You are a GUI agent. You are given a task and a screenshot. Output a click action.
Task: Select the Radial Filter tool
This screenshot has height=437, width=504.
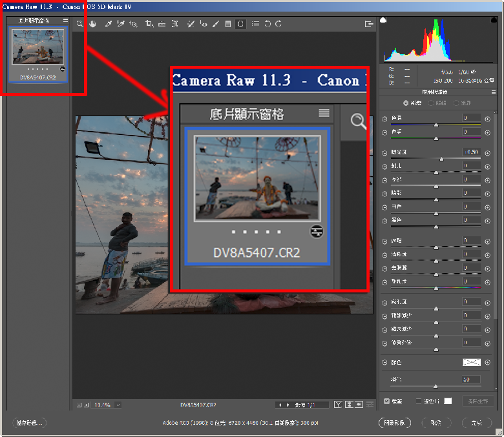click(x=240, y=24)
